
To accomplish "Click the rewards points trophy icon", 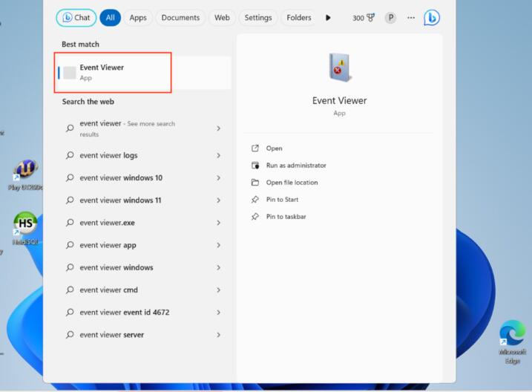I will (370, 18).
